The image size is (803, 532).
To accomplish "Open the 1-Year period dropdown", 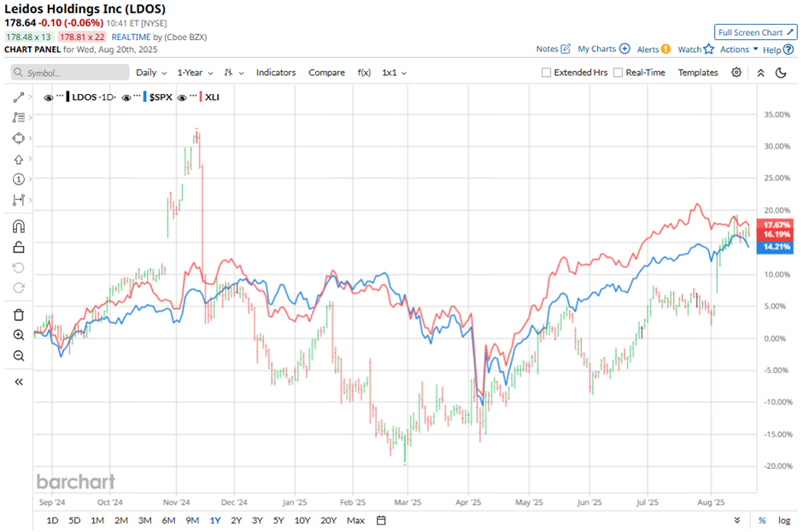I will coord(195,73).
